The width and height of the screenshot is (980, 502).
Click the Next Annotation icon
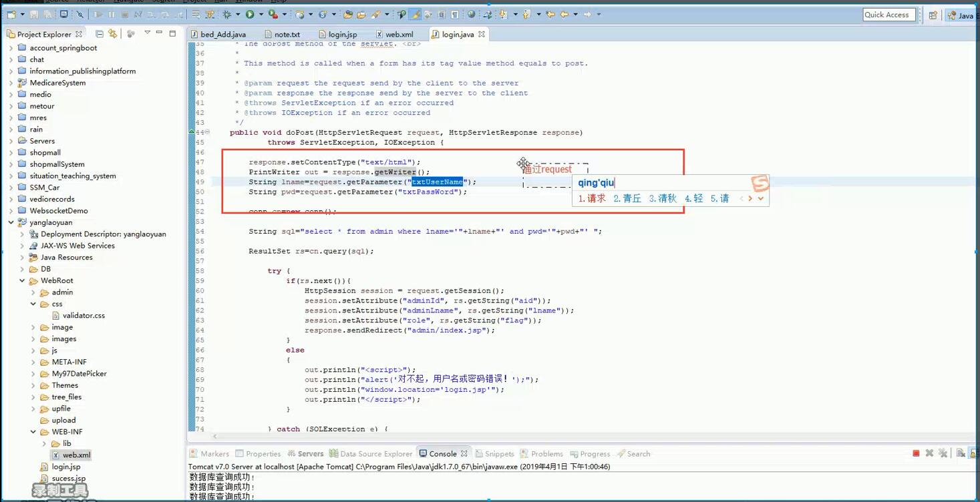coord(503,14)
